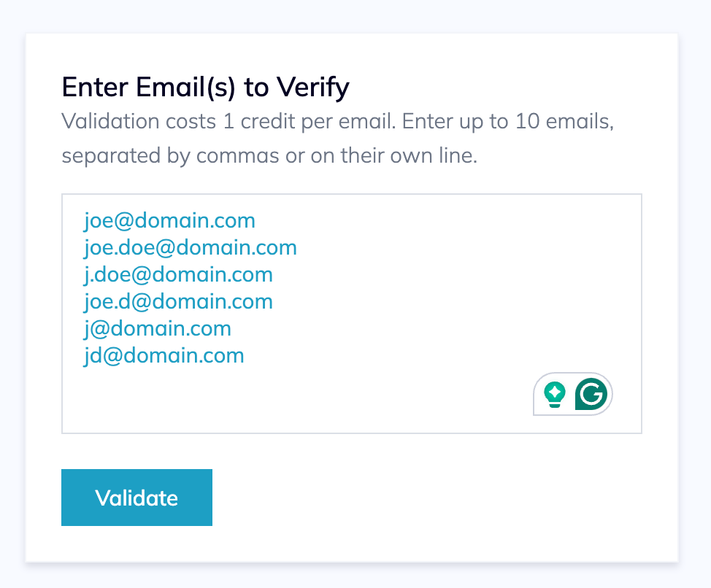Click the Grammarly lightbulb suggestions icon
This screenshot has width=711, height=588.
(x=555, y=394)
